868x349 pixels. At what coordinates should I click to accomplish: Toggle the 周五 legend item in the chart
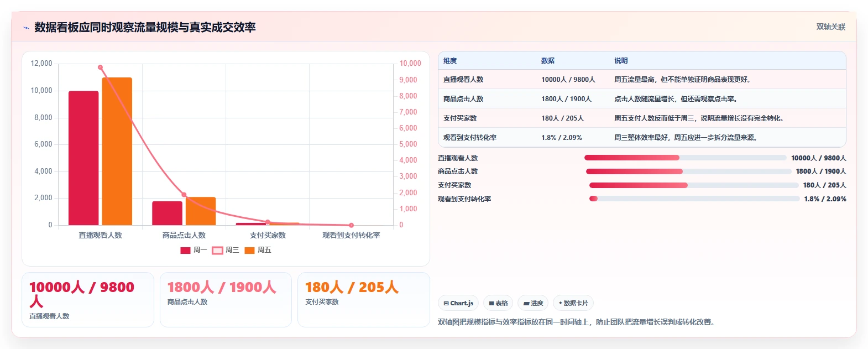tap(258, 250)
